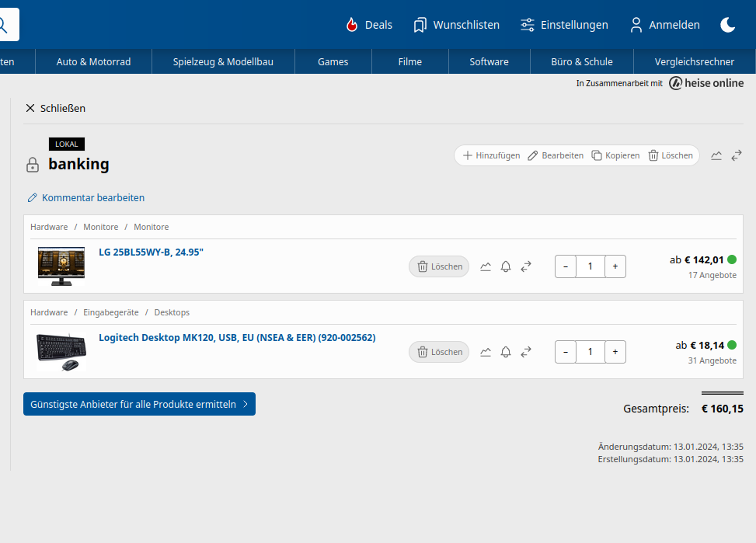Set price alert bell for Logitech MK120

tap(505, 352)
